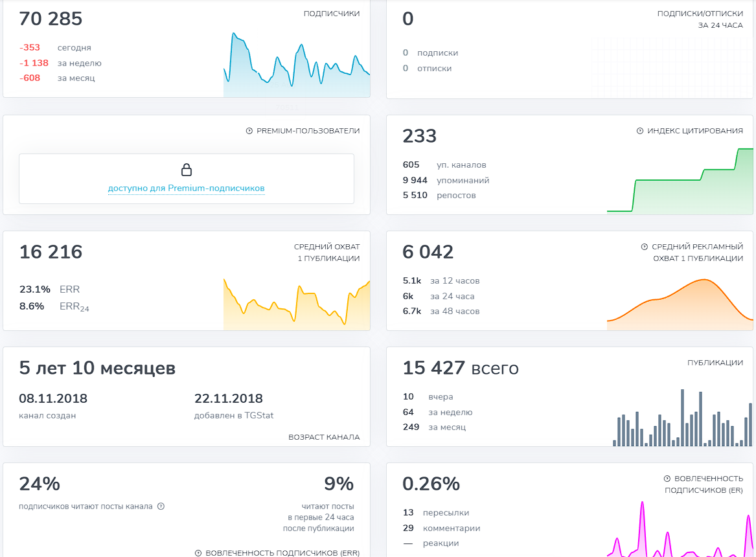Click help icon beside ВОВЛЕЧЕННОСТЬ ПОДПИСЧИКОВ (ER)
This screenshot has width=756, height=557.
[667, 479]
